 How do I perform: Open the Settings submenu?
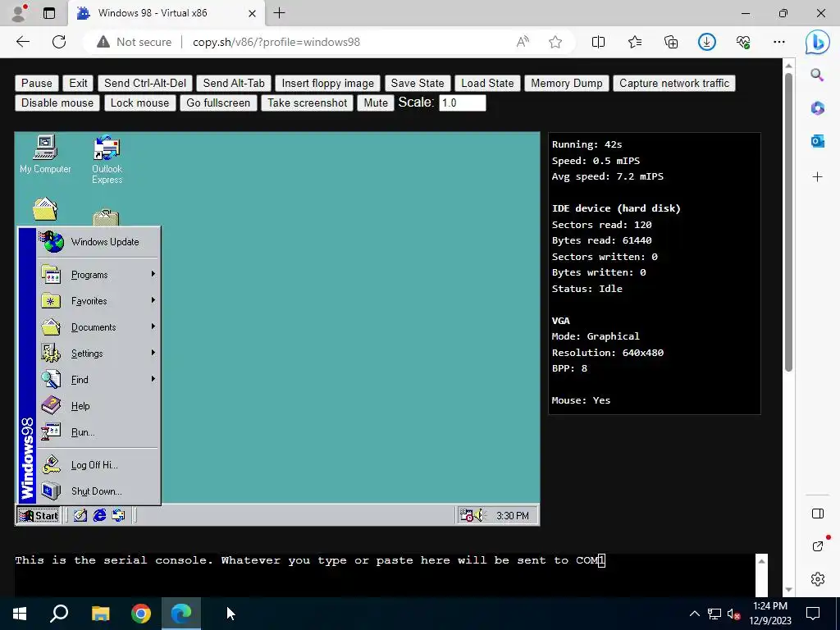coord(98,354)
